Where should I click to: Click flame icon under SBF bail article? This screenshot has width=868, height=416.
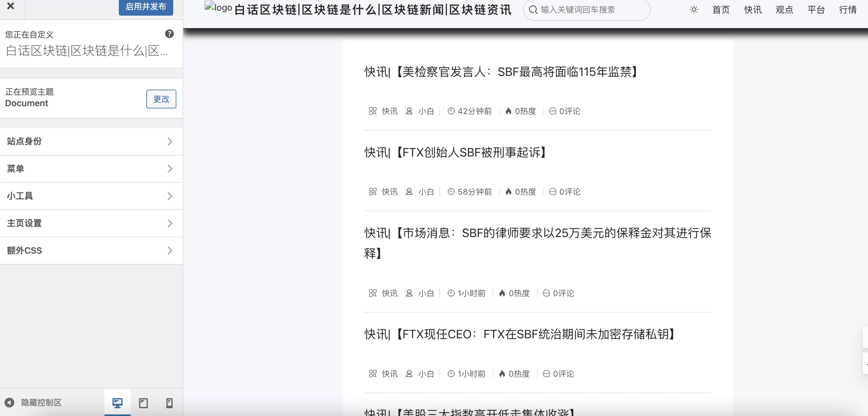coord(502,293)
